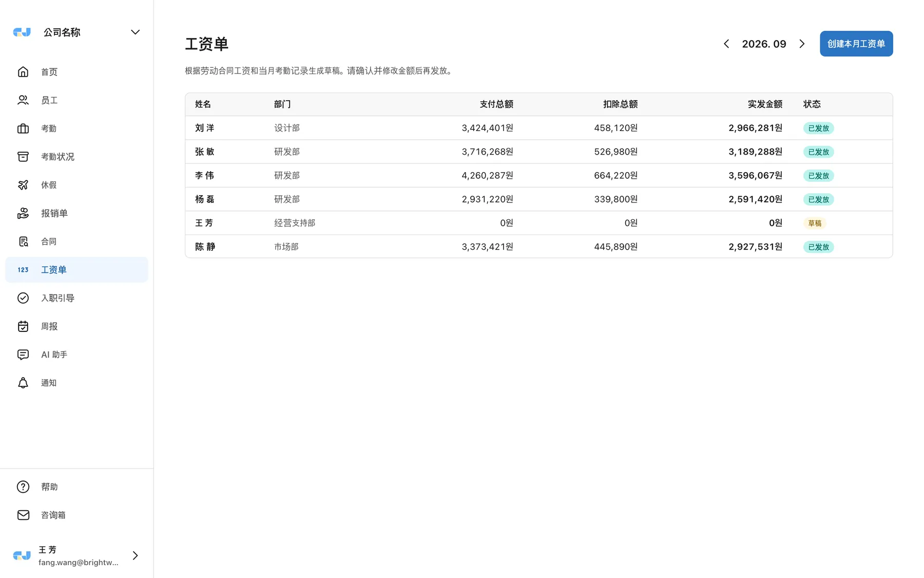Click the document search icon for 合同

point(23,241)
